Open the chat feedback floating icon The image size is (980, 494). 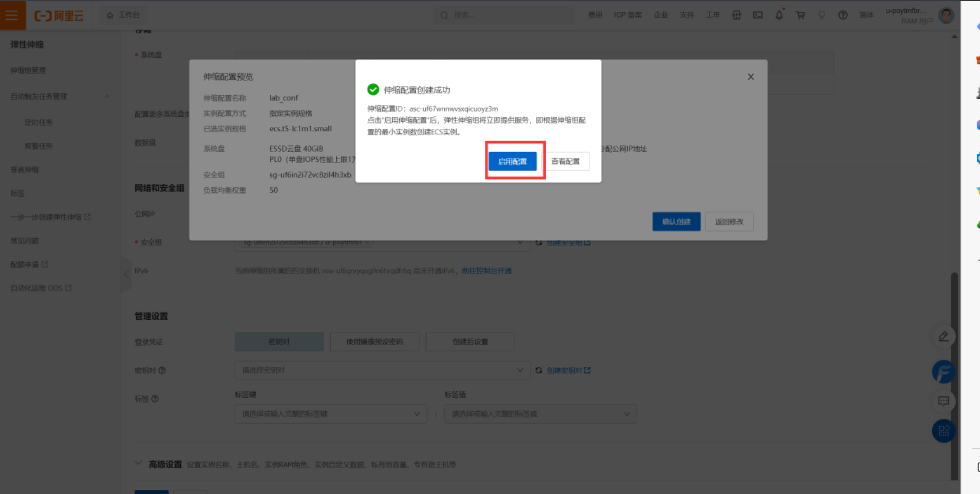(x=943, y=401)
